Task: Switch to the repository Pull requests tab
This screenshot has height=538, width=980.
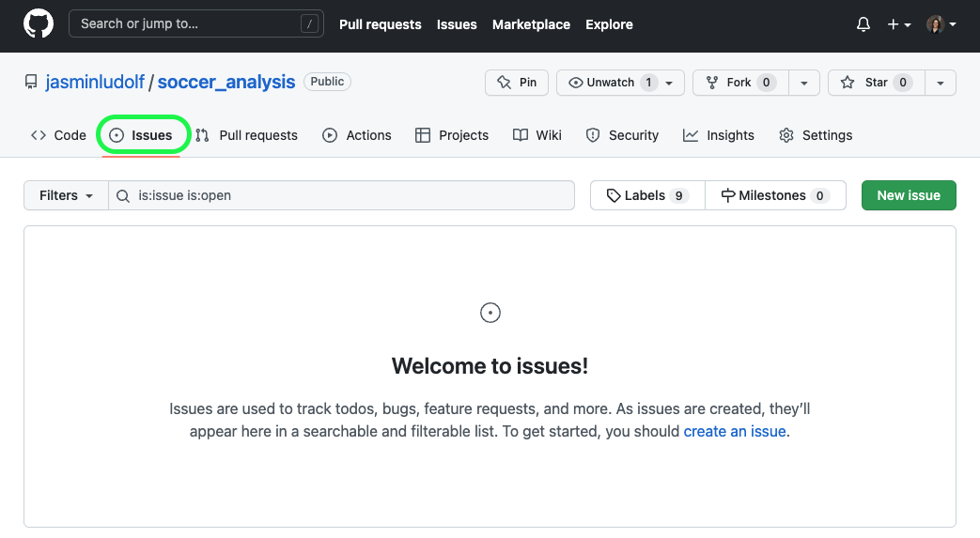Action: [246, 135]
